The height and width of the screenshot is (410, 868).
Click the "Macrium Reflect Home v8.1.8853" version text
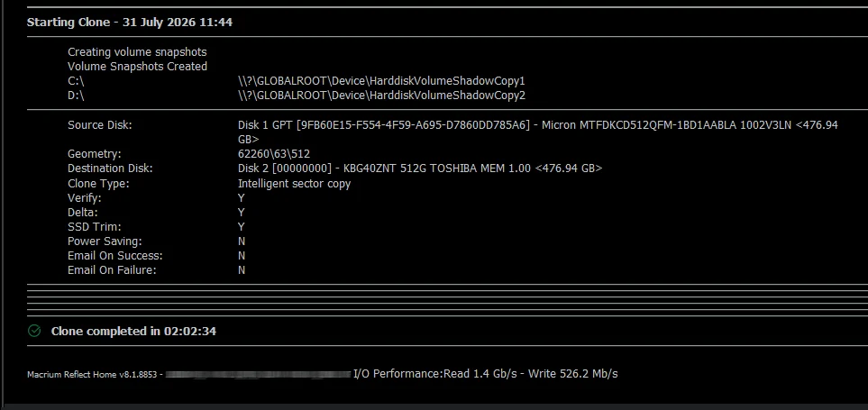pyautogui.click(x=93, y=375)
